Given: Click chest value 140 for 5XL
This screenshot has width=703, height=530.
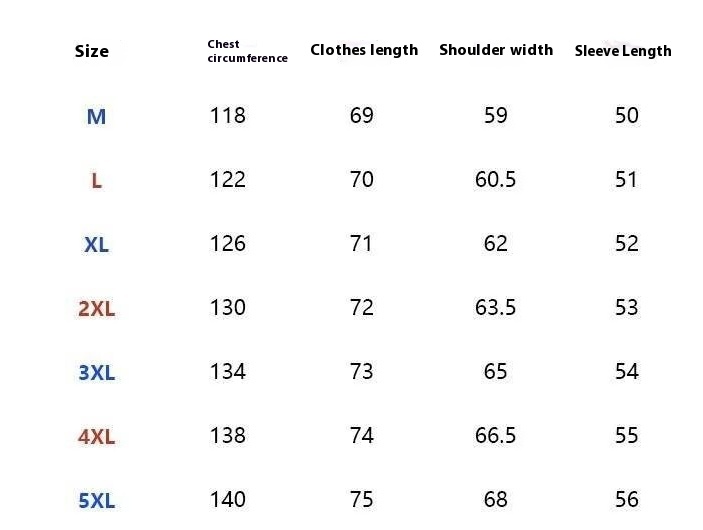Looking at the screenshot, I should [228, 499].
